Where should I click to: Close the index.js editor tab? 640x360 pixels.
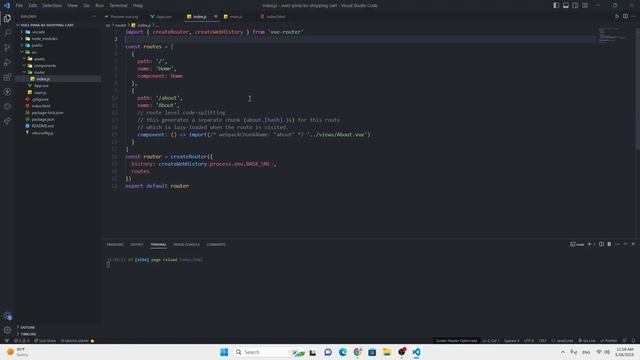pos(216,16)
